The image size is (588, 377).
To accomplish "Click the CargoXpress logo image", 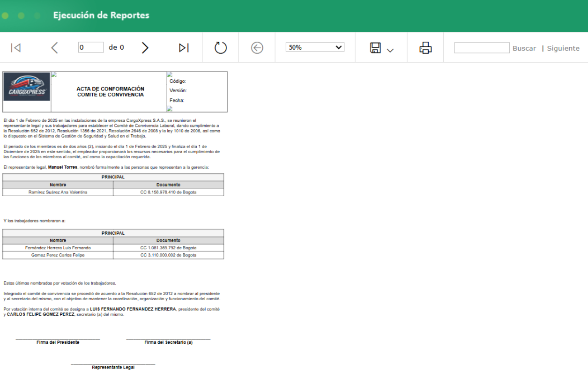I will click(x=27, y=87).
